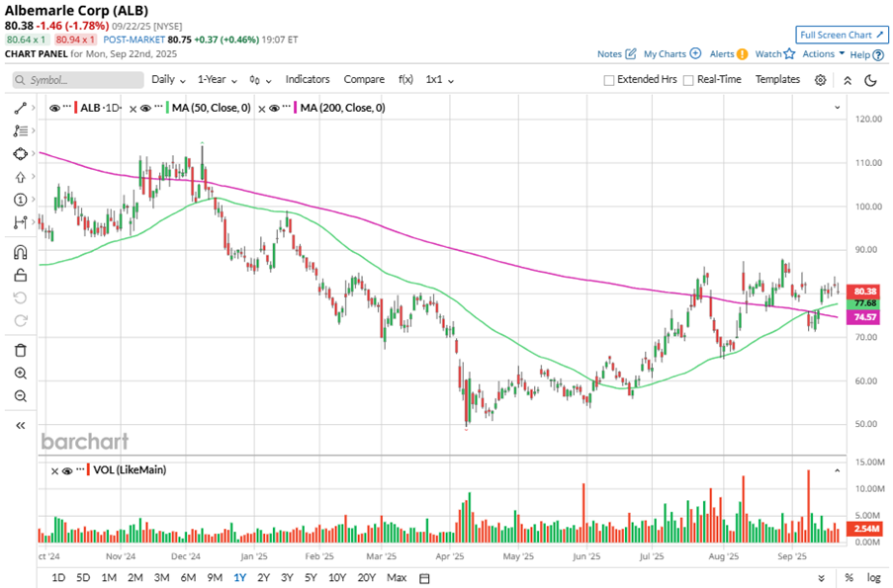Open the chart type candlestick dropdown
The height and width of the screenshot is (588, 893).
click(260, 80)
